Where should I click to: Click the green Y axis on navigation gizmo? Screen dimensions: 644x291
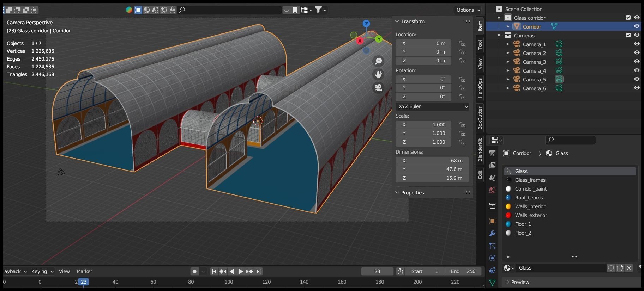[x=379, y=39]
